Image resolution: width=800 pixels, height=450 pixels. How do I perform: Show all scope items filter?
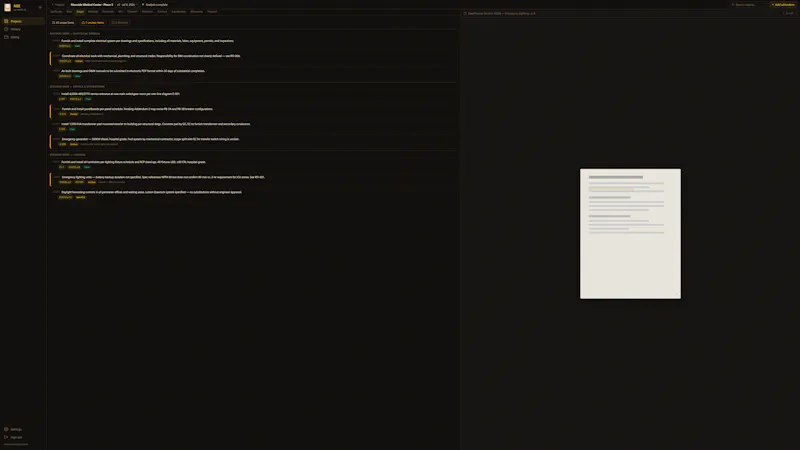click(63, 22)
